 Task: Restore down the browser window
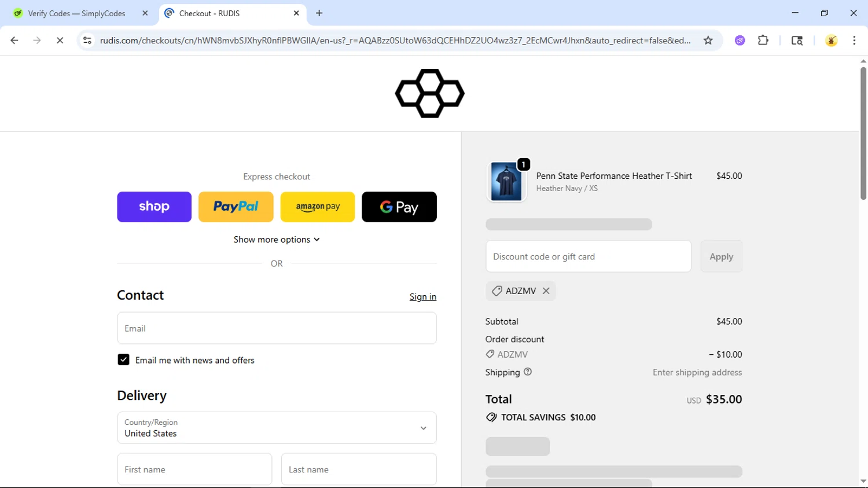824,13
